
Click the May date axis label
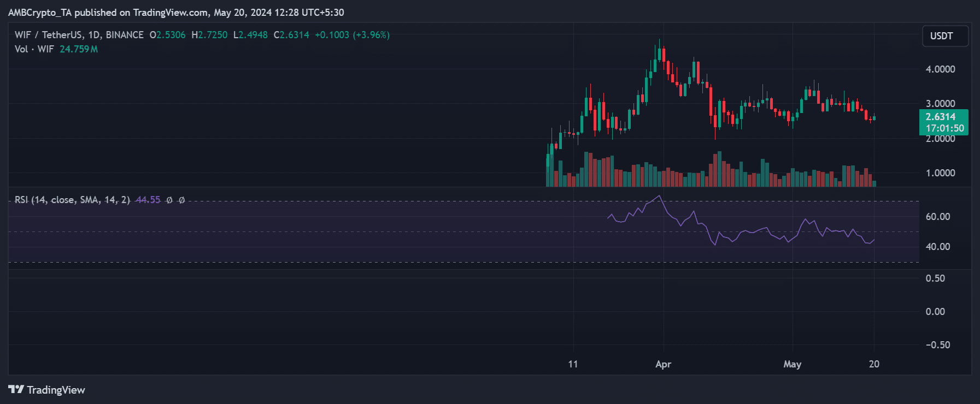793,364
